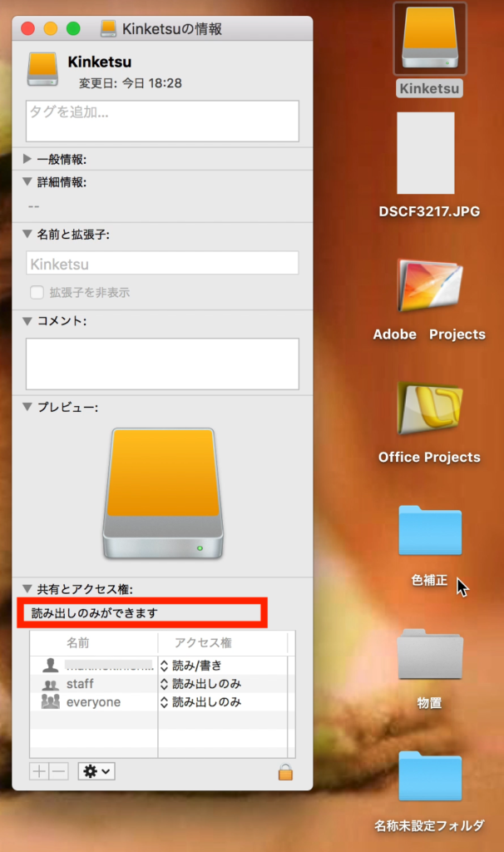Collapse the コメント section

(x=27, y=320)
